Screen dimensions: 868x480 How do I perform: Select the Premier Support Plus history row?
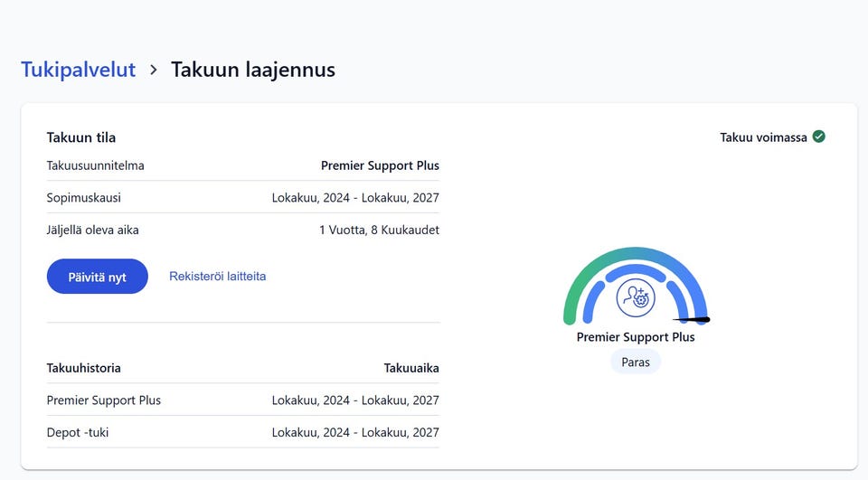[242, 400]
